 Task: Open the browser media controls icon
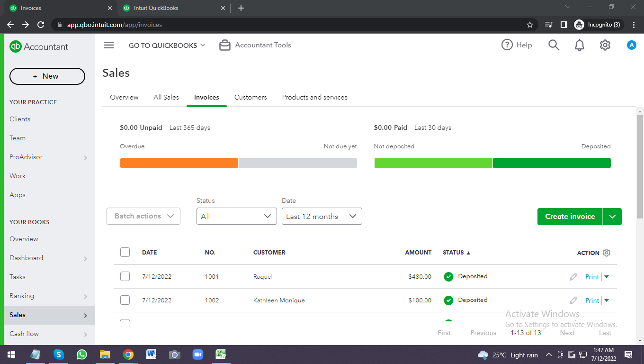(x=548, y=25)
